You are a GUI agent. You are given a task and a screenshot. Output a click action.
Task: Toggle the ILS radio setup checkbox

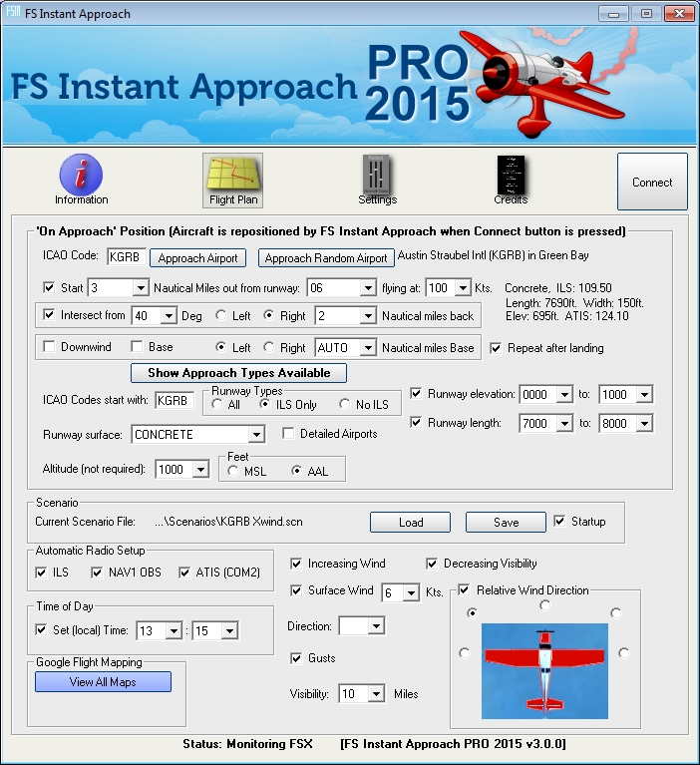pyautogui.click(x=42, y=573)
